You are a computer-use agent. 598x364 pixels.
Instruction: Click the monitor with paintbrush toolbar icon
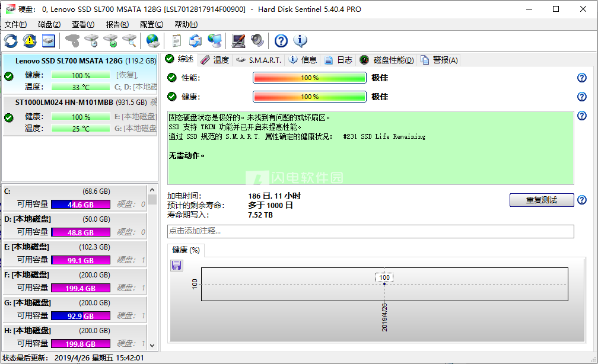coord(238,41)
